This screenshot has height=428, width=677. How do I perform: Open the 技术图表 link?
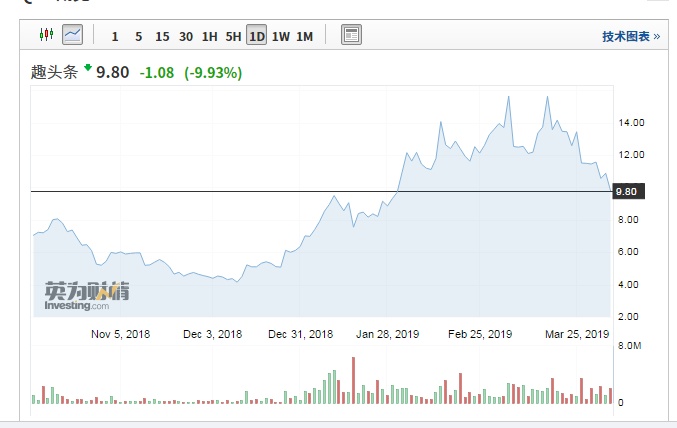[x=631, y=37]
